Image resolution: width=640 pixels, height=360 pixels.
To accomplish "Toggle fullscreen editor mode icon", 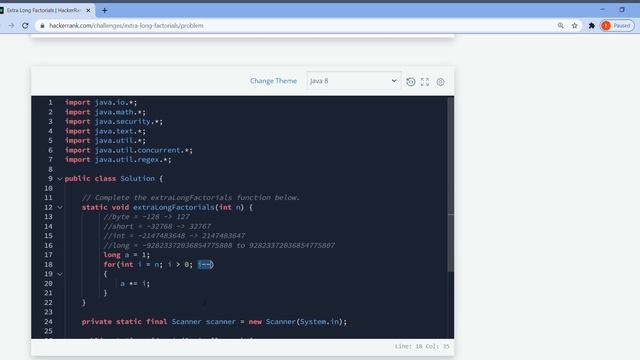I will pos(425,82).
